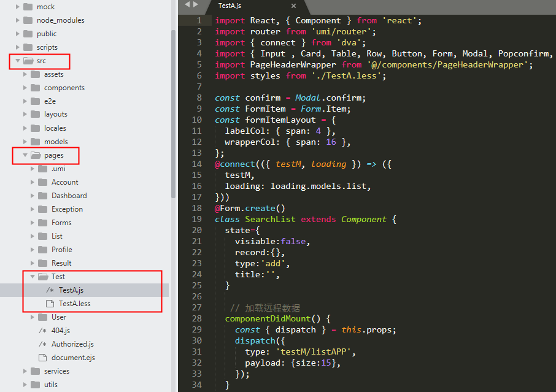Viewport: 556px width, 392px height.
Task: Collapse the pages folder arrow
Action: [25, 155]
